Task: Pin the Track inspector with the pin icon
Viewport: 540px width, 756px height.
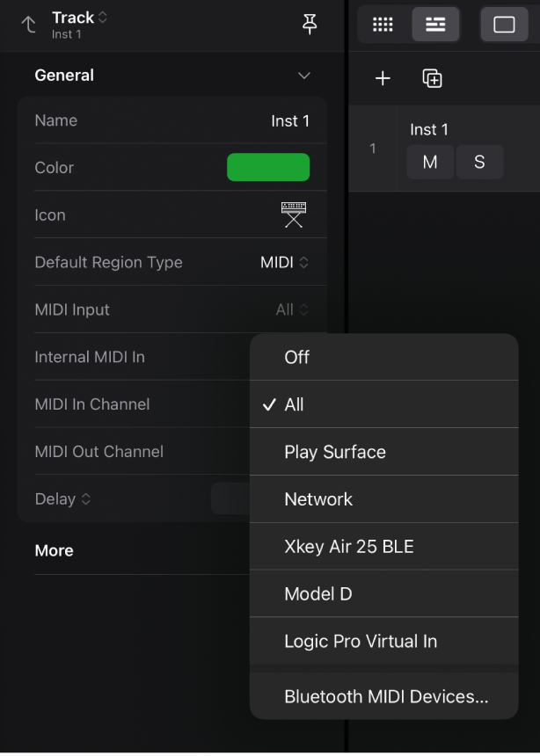Action: pos(310,24)
